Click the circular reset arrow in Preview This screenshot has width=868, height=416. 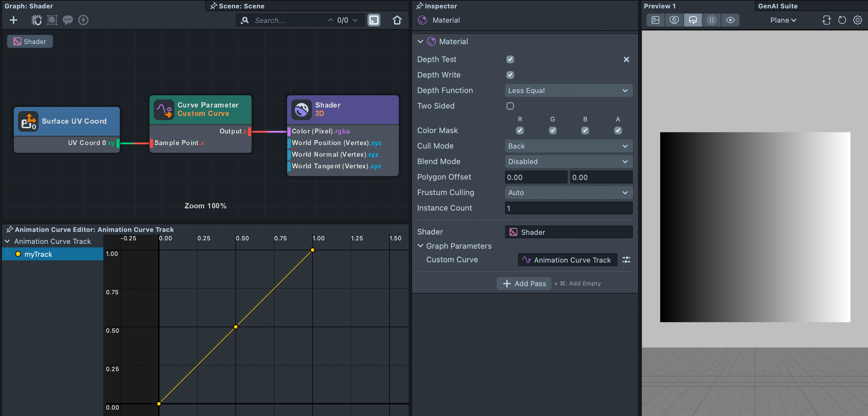tap(842, 20)
